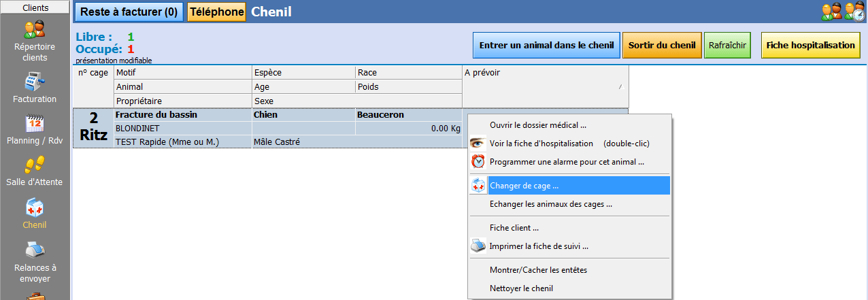The width and height of the screenshot is (868, 300).
Task: Select Imprimer la fiche de suivi
Action: pos(538,246)
